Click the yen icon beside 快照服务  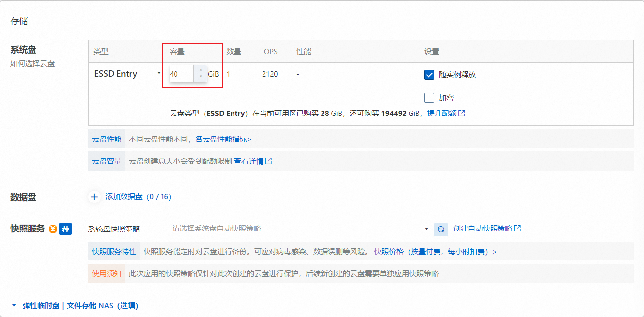[53, 229]
